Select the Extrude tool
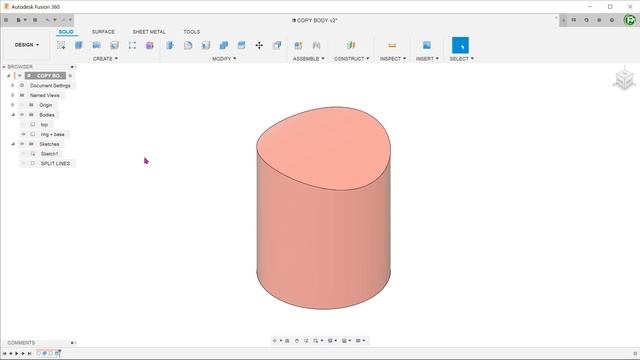This screenshot has height=360, width=640. coord(79,45)
